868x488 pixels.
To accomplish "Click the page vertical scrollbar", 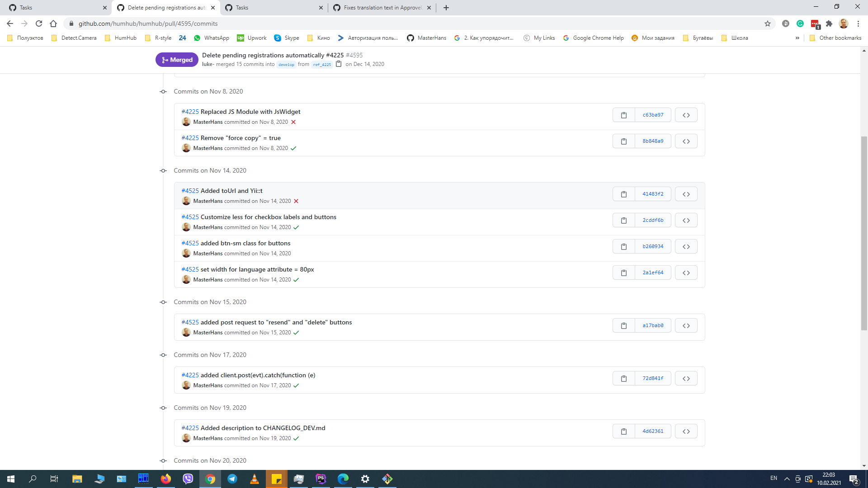I will coord(864,233).
